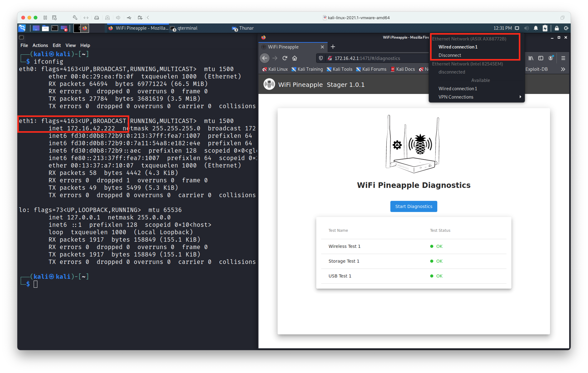
Task: Click the WiFi Pineapple header logo
Action: click(269, 84)
